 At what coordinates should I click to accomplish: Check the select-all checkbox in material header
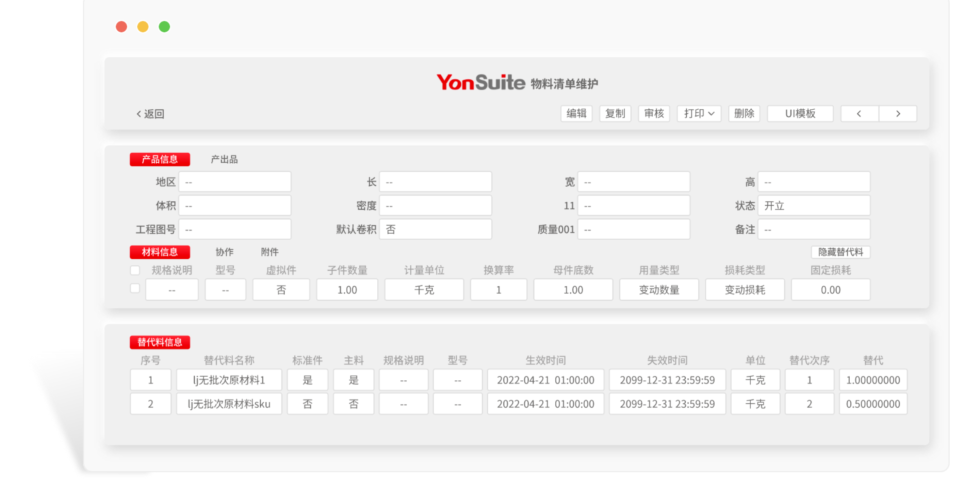coord(135,270)
